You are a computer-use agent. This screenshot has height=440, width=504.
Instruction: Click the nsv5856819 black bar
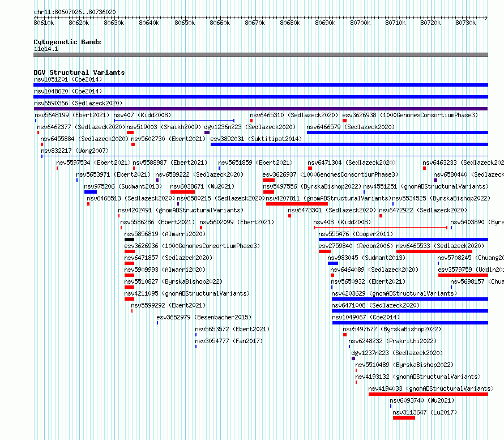click(129, 240)
